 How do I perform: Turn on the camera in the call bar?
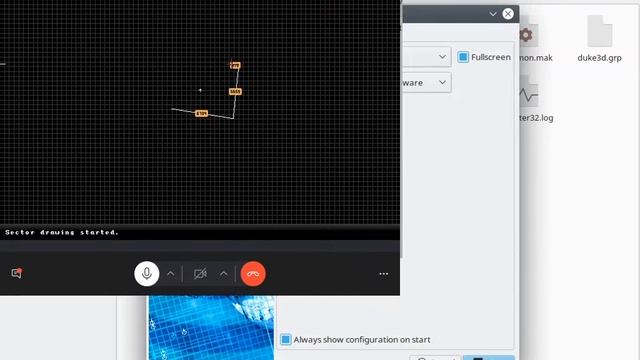click(x=200, y=273)
